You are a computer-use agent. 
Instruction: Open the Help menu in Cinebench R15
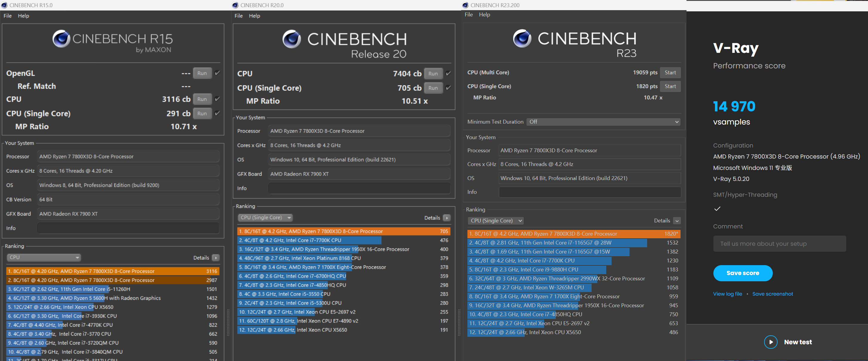click(23, 16)
